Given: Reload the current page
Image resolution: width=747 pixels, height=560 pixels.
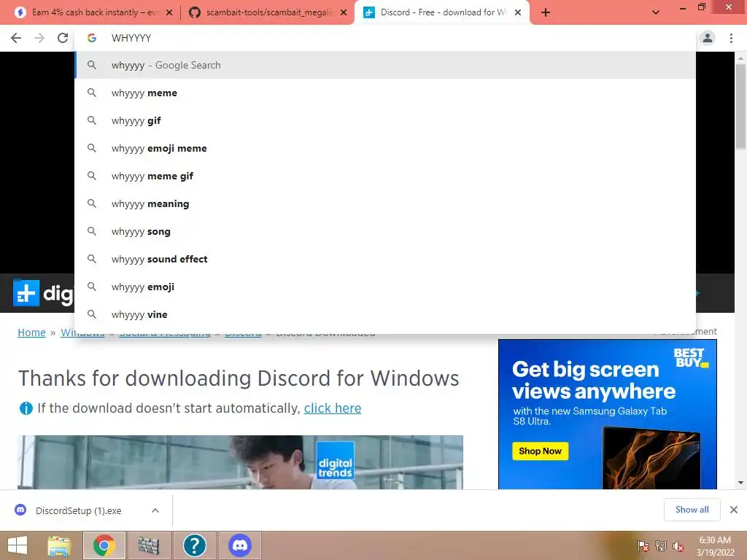Looking at the screenshot, I should (63, 38).
